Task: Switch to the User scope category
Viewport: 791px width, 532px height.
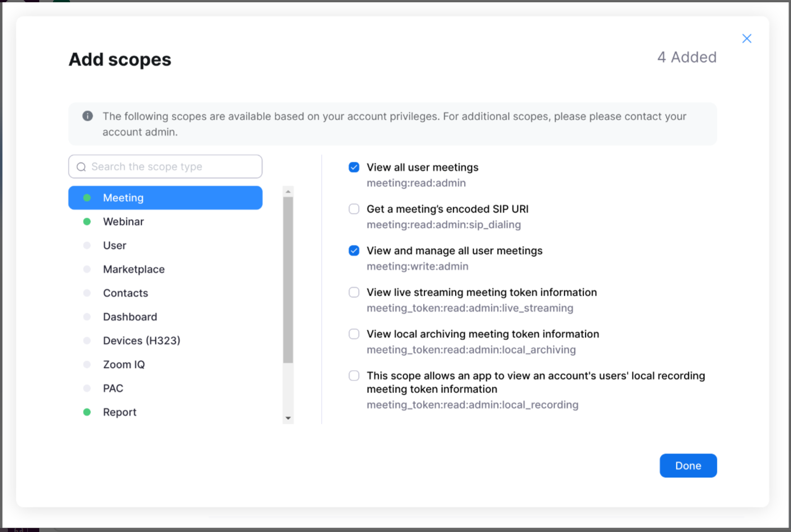Action: coord(165,245)
